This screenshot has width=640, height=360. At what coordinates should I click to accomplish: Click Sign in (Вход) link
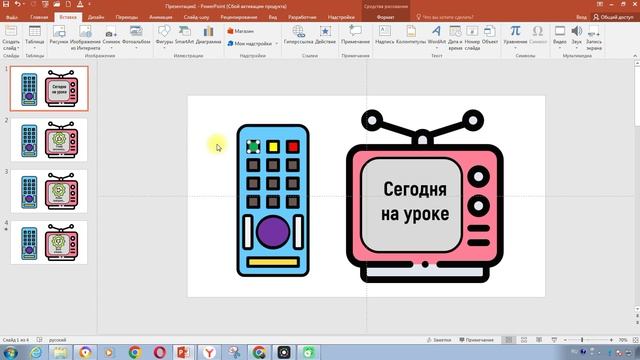tap(581, 17)
